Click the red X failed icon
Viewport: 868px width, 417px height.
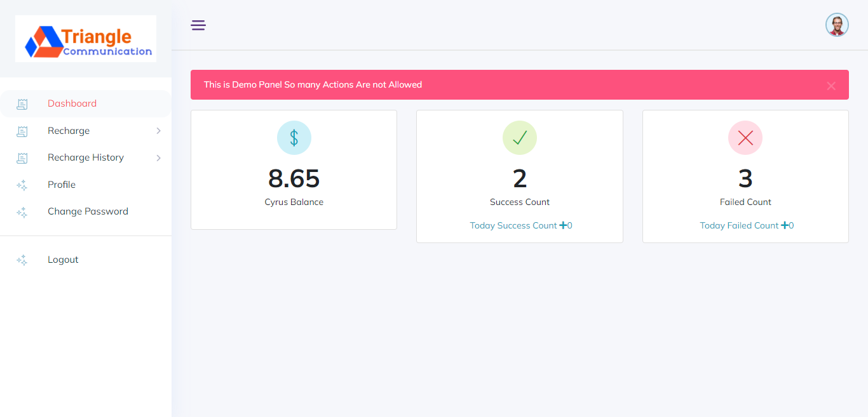[x=745, y=138]
